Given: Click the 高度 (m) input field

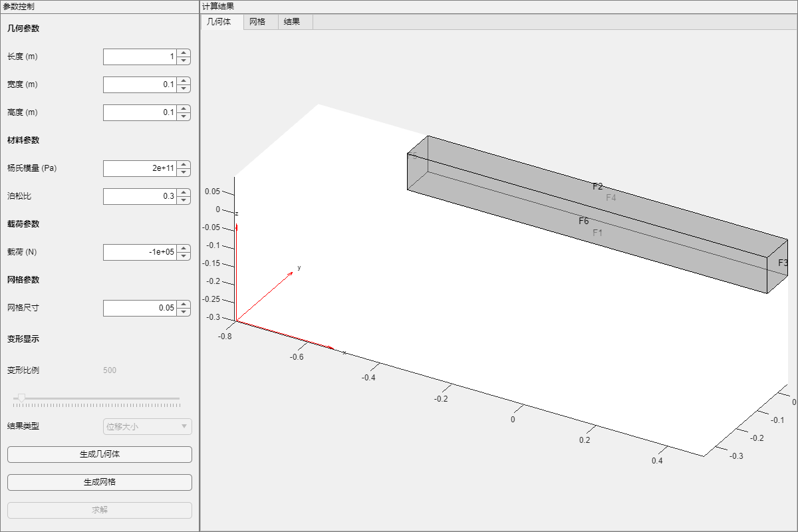Looking at the screenshot, I should (x=140, y=113).
